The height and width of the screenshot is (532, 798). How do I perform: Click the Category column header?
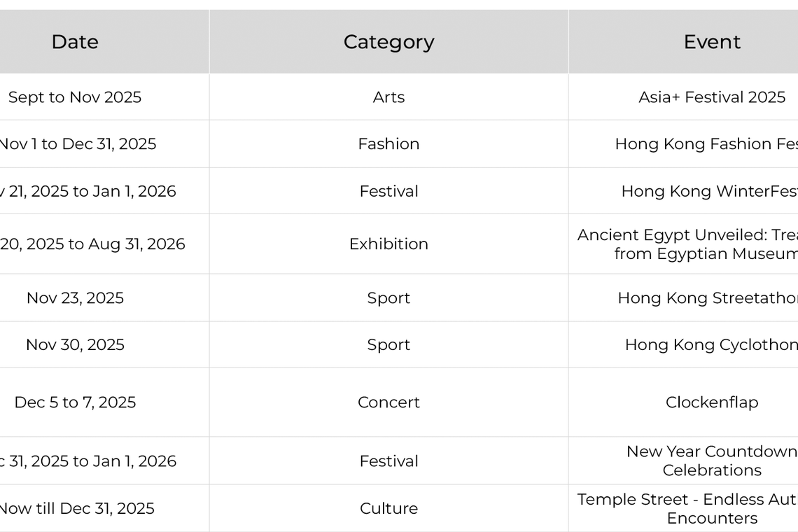[x=388, y=42]
